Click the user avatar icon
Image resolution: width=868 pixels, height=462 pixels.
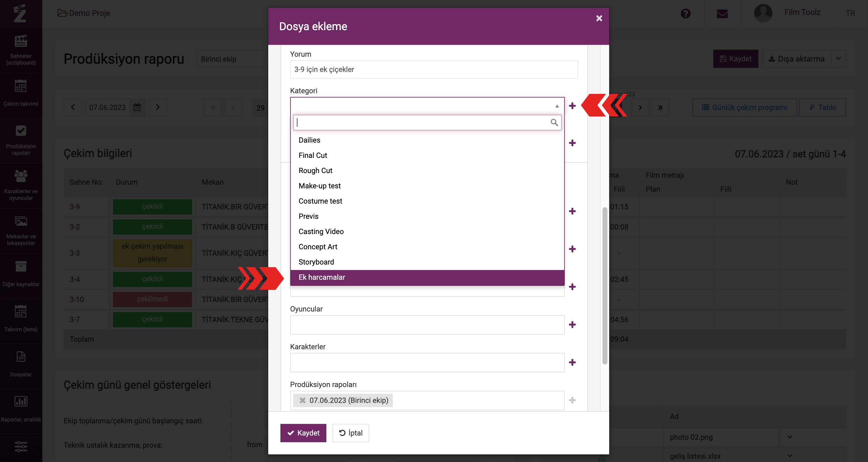[763, 13]
